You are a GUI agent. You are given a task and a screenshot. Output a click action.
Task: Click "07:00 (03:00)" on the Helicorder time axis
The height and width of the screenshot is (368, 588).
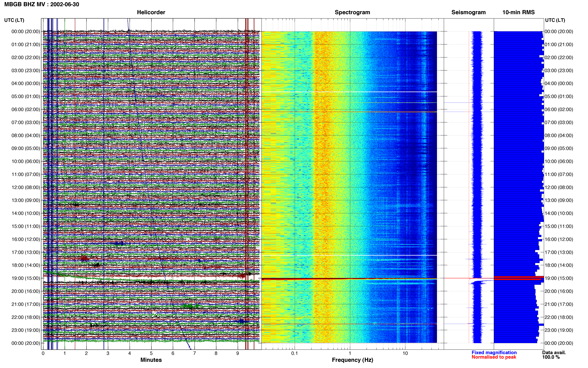pyautogui.click(x=26, y=122)
